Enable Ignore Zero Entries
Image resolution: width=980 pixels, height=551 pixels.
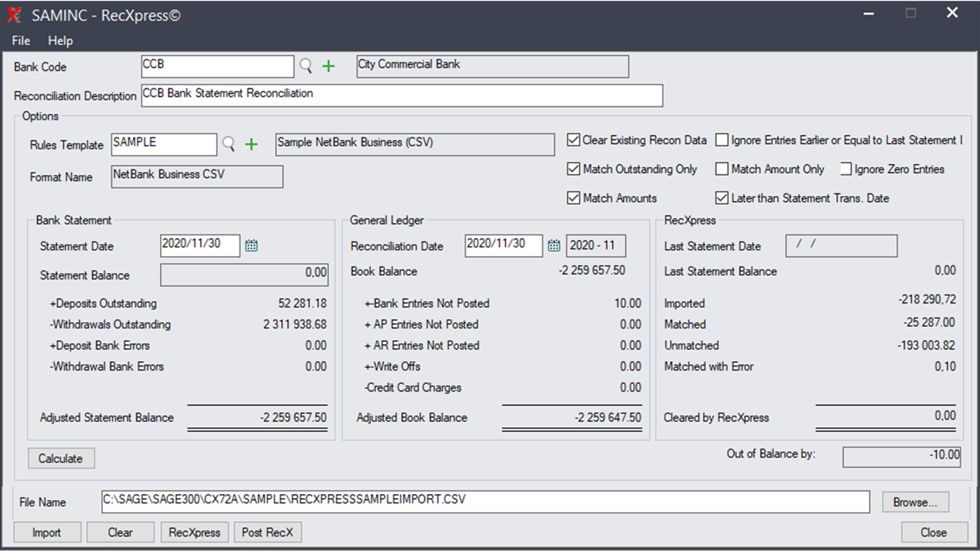[846, 169]
